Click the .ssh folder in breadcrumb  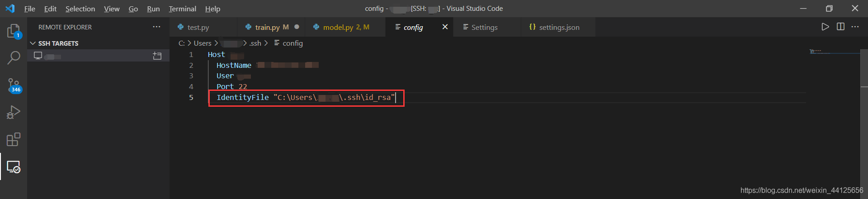(255, 43)
